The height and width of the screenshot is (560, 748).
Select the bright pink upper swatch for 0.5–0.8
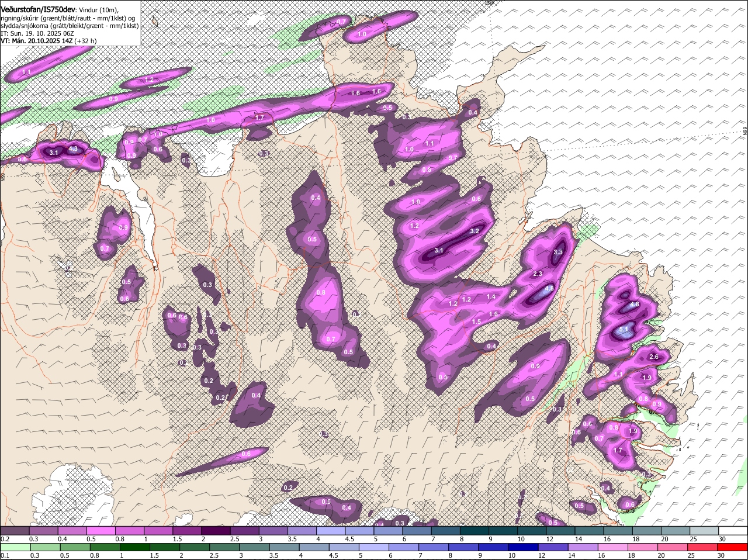101,531
